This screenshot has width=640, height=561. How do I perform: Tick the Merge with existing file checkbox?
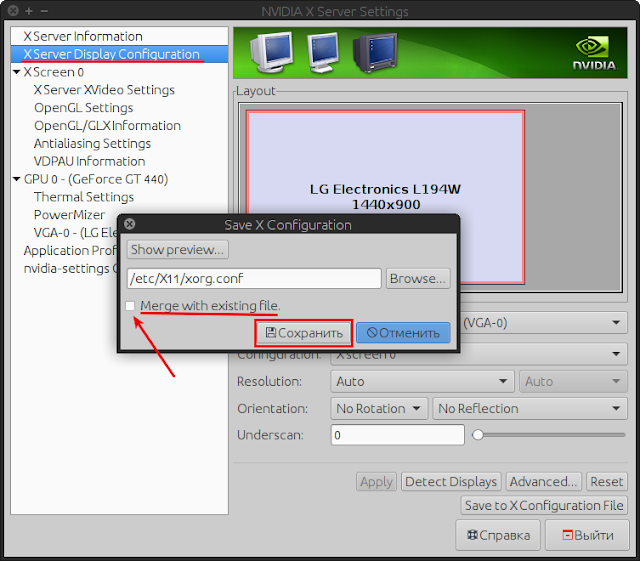point(130,306)
